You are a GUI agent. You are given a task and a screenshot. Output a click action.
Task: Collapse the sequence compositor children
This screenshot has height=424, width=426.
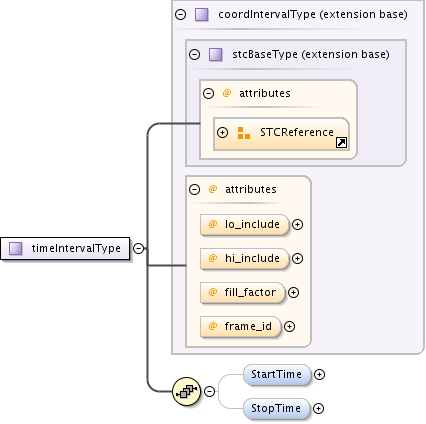pyautogui.click(x=209, y=391)
